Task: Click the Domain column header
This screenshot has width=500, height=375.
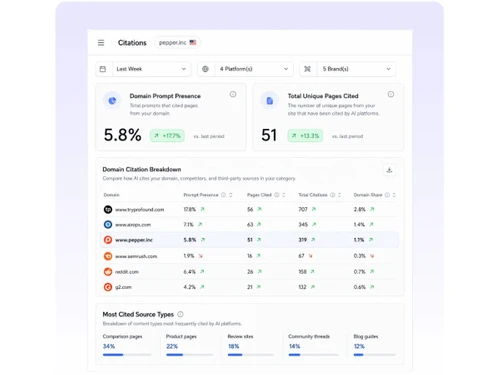Action: coord(111,195)
